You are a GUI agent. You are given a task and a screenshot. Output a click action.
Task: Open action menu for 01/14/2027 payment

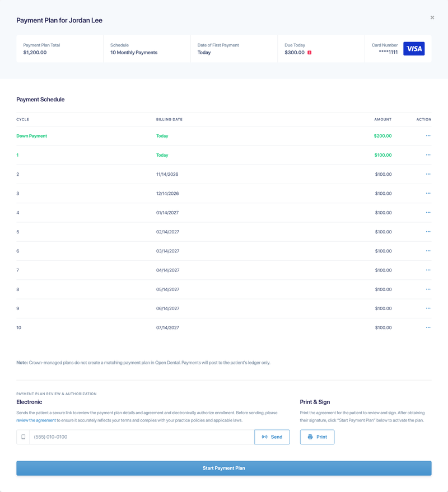(x=428, y=213)
